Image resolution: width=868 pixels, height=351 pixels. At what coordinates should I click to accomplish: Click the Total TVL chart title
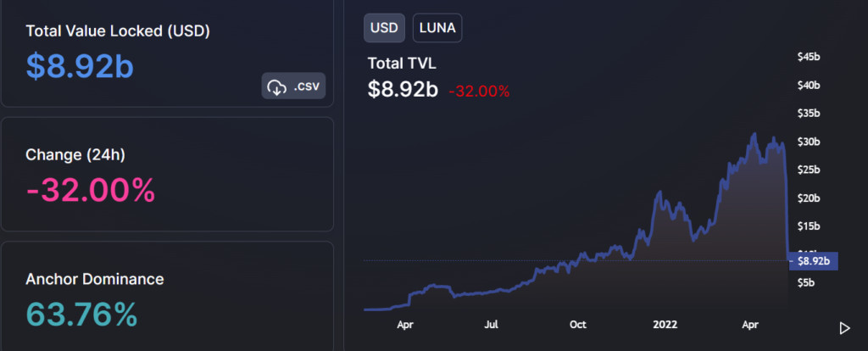402,63
